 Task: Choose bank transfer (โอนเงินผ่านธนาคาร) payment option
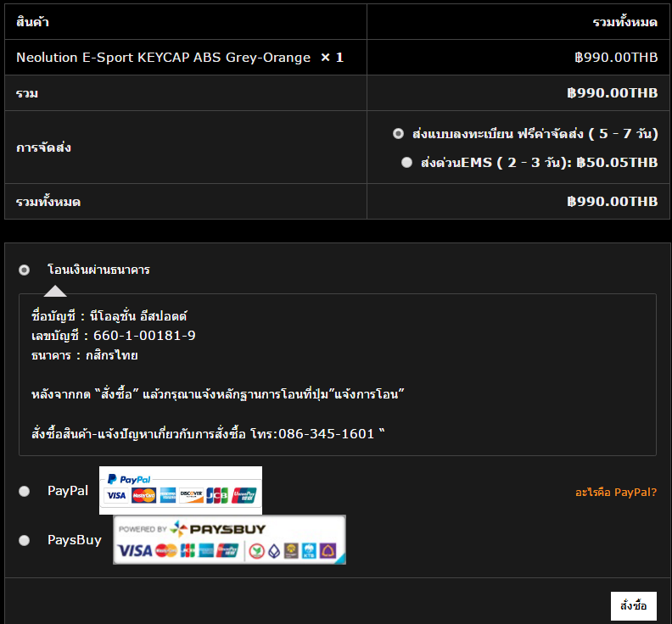25,270
